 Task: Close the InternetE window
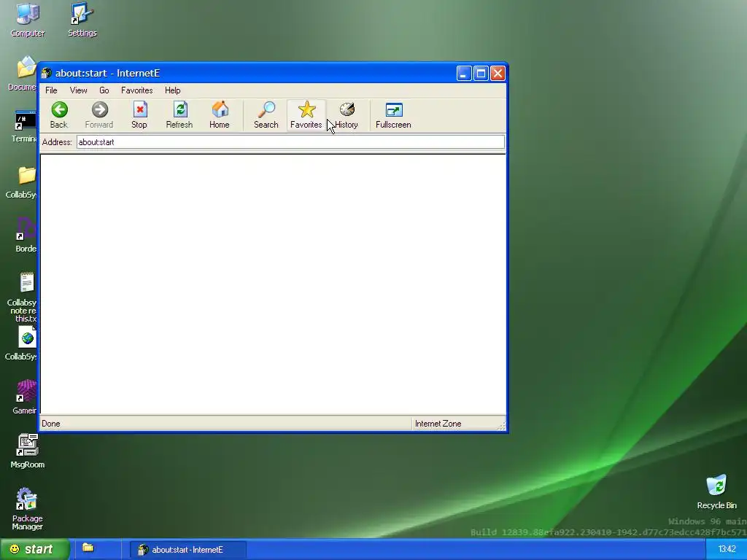[x=498, y=73]
